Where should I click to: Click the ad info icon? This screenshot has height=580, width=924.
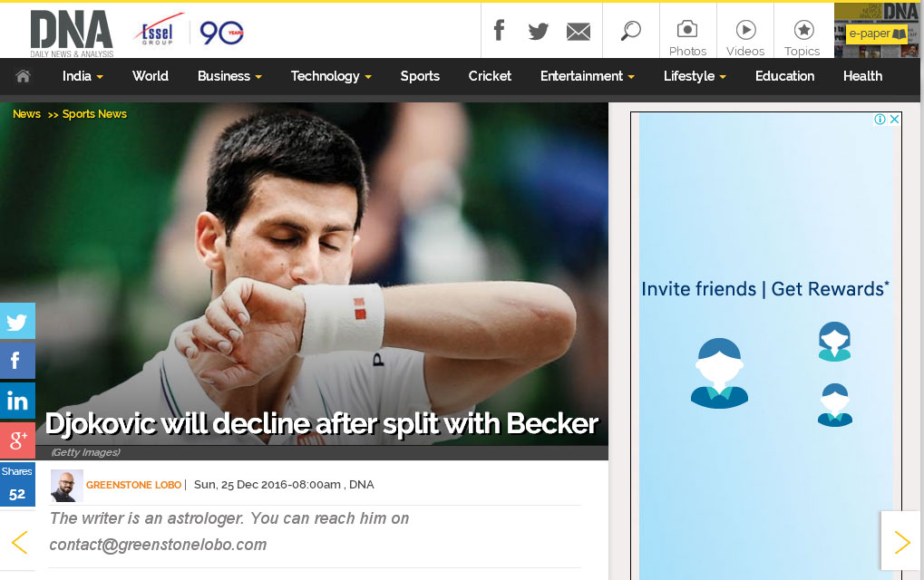(880, 119)
